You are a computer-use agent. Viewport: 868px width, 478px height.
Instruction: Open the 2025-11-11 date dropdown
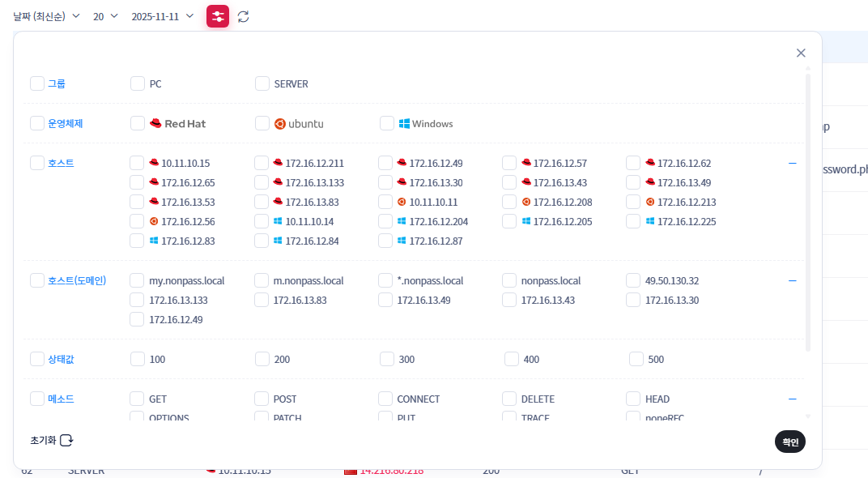[x=163, y=16]
